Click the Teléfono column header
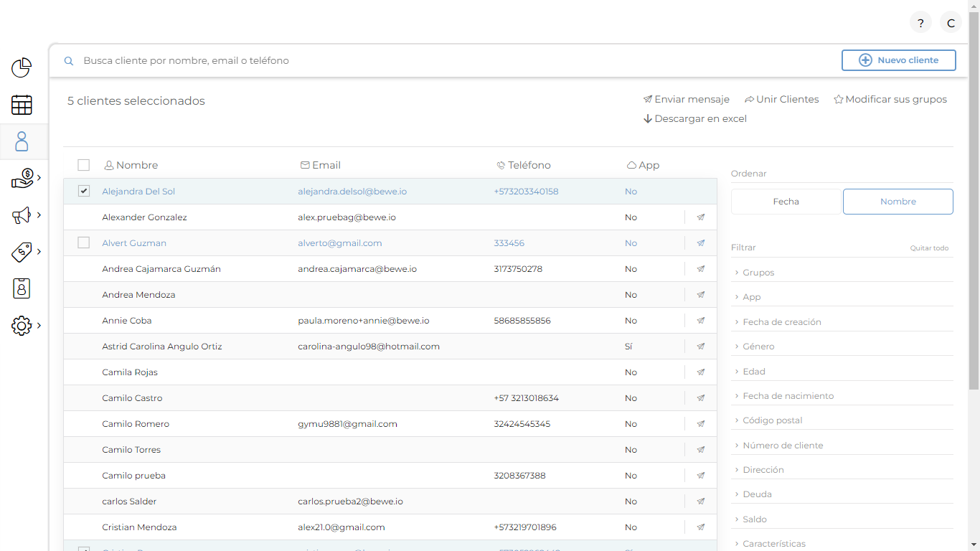This screenshot has height=551, width=980. (524, 165)
